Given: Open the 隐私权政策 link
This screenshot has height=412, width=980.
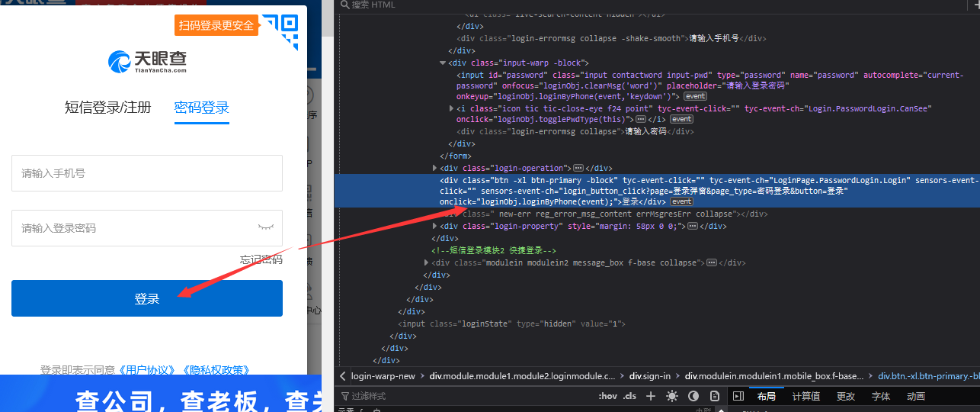Looking at the screenshot, I should tap(216, 370).
